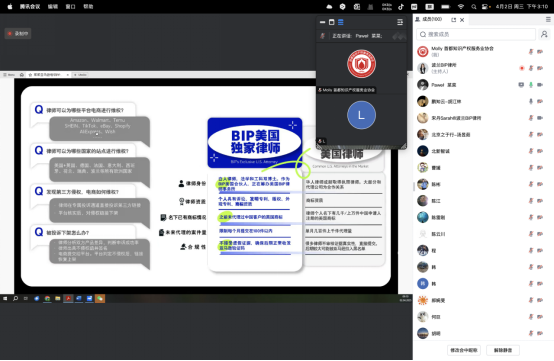Click the red PDF reader icon on the shared taskbar

tap(68, 298)
